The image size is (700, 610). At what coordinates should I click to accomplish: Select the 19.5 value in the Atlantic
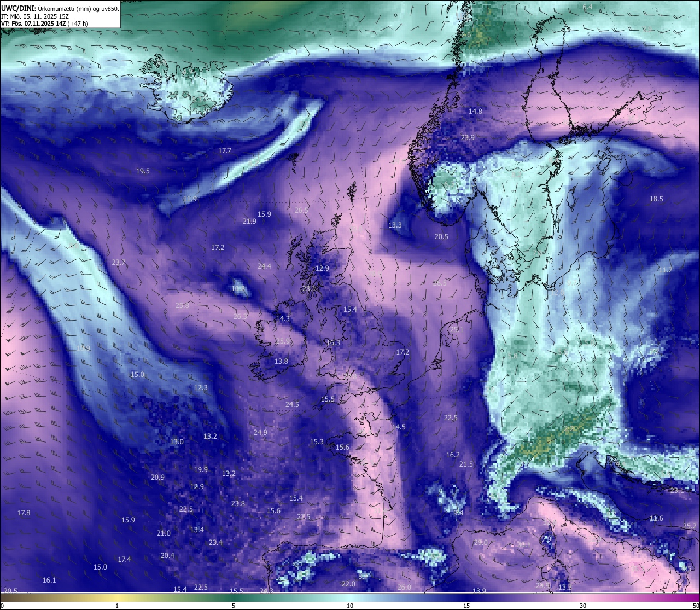[x=143, y=171]
